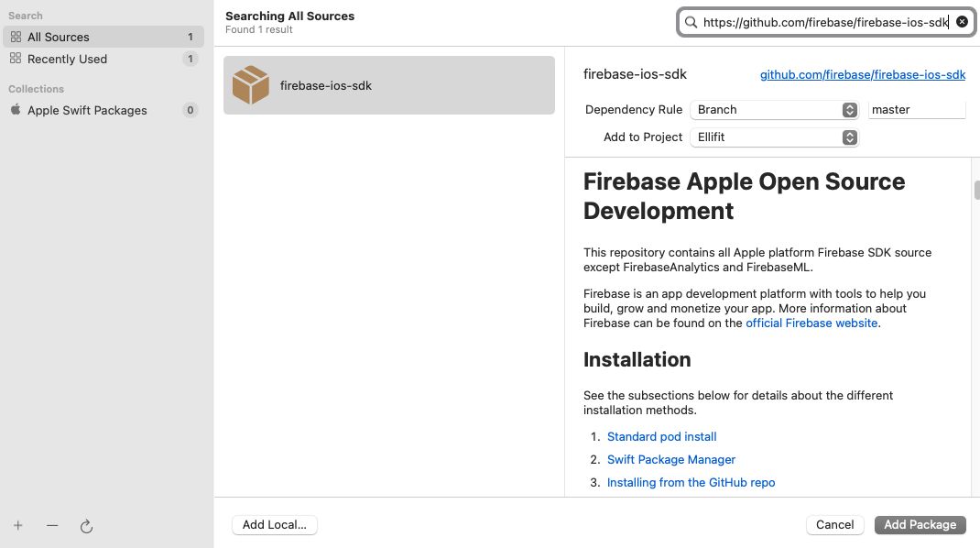
Task: Select Apple Swift Packages collection
Action: (x=87, y=110)
